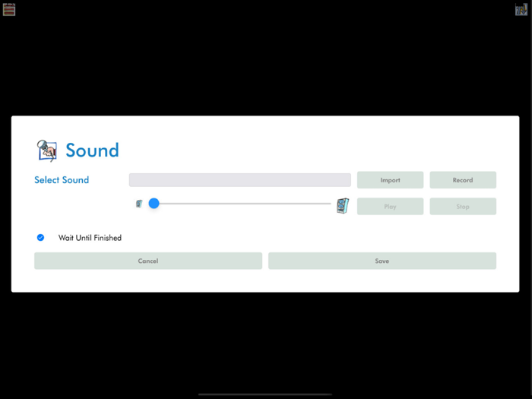Click the grid menu icon in top-left corner
Image resolution: width=532 pixels, height=399 pixels.
(9, 9)
